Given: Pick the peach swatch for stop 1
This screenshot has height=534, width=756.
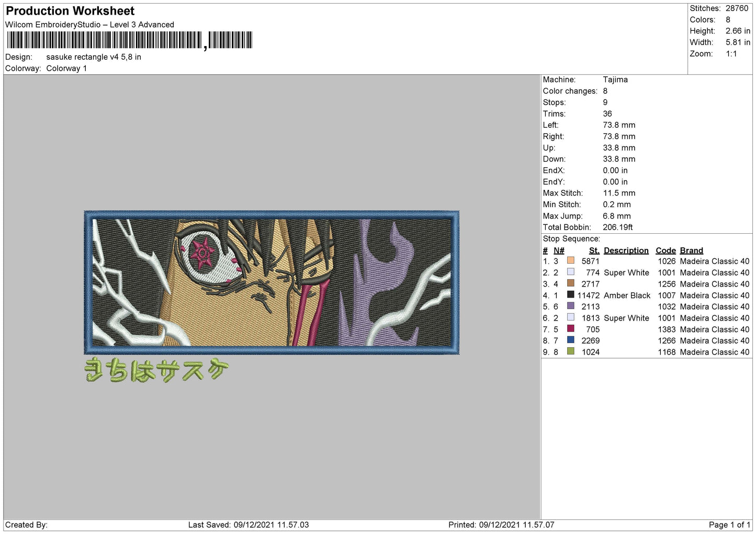Looking at the screenshot, I should [571, 260].
